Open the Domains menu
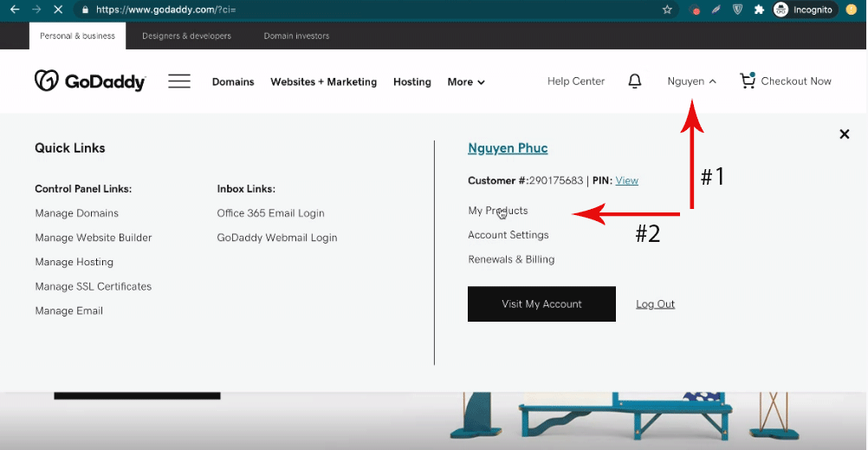 233,82
